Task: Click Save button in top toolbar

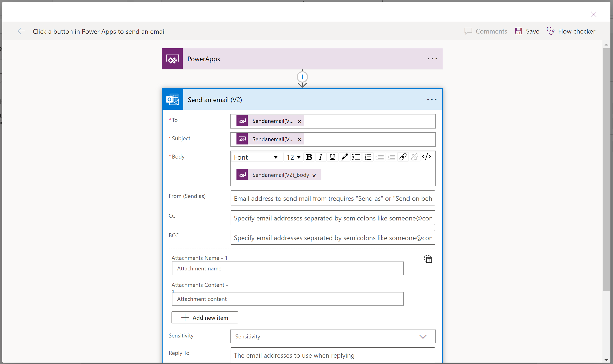Action: pos(526,31)
